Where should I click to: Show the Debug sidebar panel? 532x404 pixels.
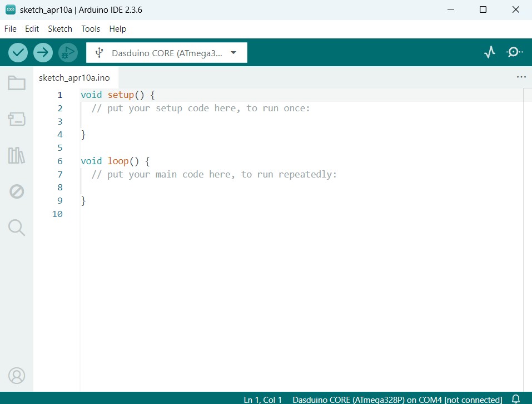[x=17, y=191]
